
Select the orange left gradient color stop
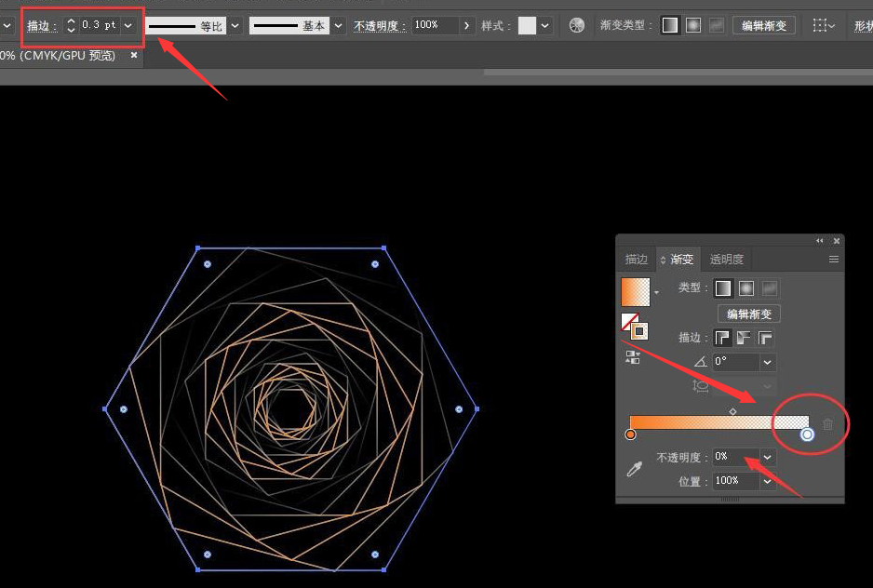coord(630,434)
